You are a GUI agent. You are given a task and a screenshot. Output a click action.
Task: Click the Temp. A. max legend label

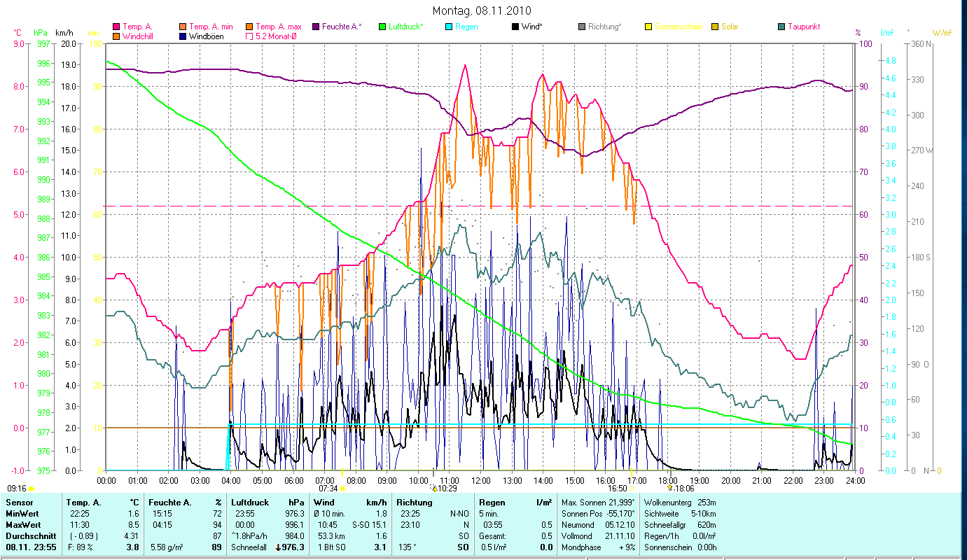[278, 27]
